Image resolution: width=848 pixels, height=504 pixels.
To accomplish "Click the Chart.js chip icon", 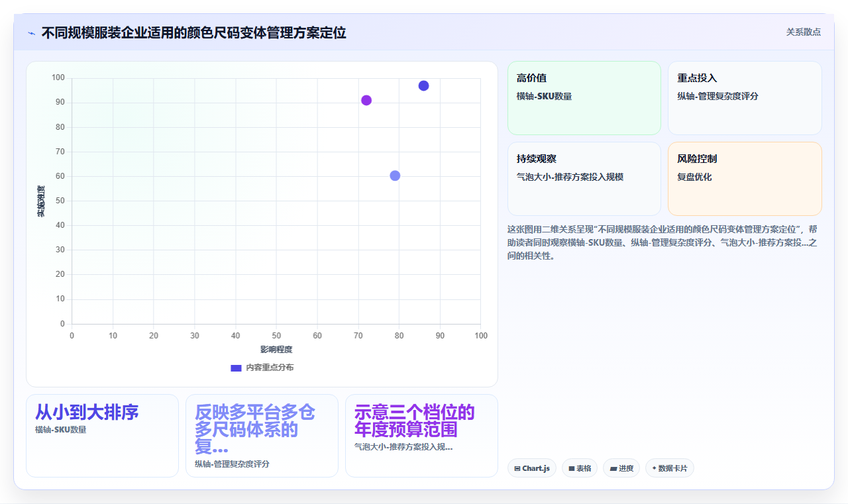I will tap(517, 469).
